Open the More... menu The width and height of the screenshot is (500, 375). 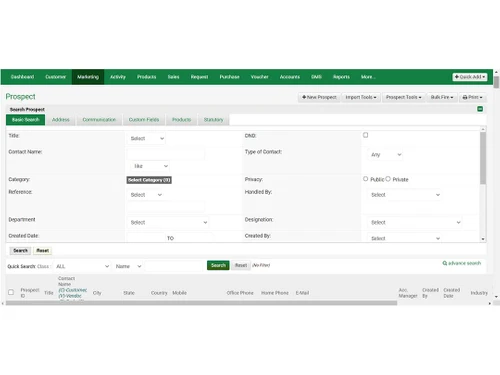[x=368, y=77]
